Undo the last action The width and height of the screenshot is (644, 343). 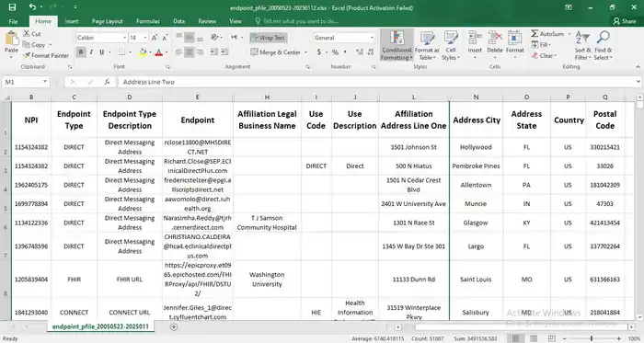pos(32,7)
